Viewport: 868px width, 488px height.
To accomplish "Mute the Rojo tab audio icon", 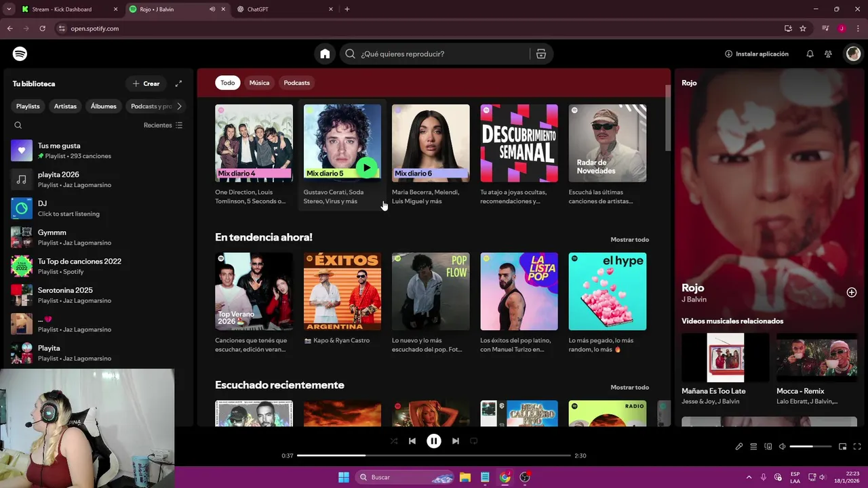I will [212, 9].
